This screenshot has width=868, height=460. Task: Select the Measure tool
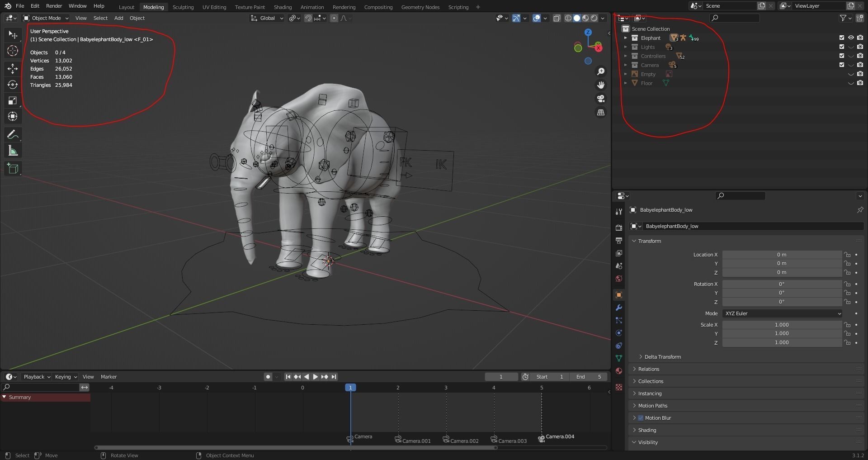tap(13, 151)
